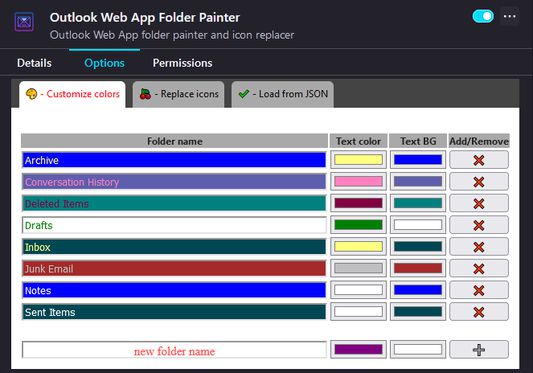Delete the Deleted Items row

(x=479, y=203)
